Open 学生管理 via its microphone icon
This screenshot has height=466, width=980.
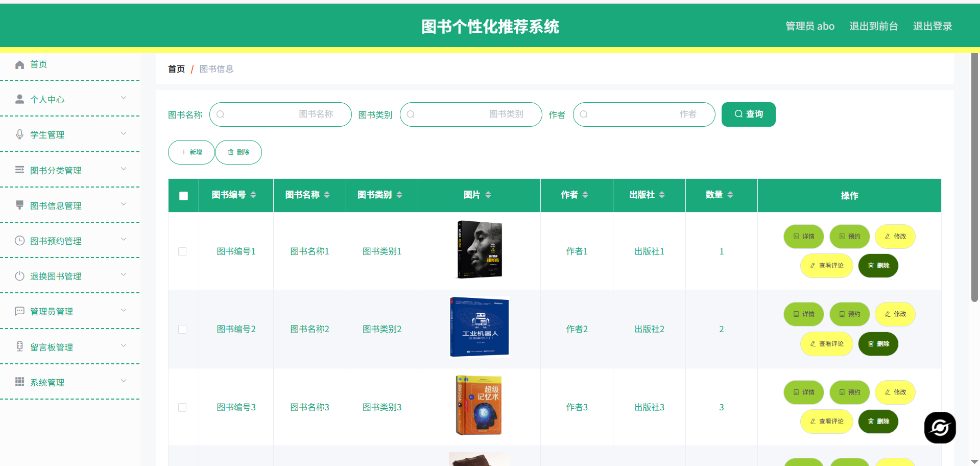coord(19,134)
